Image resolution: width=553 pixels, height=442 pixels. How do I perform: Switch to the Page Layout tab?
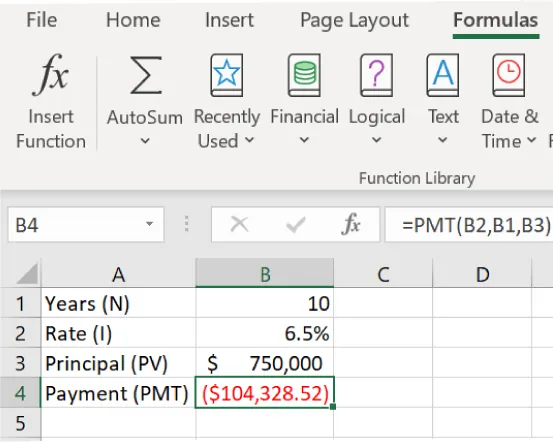pos(354,20)
